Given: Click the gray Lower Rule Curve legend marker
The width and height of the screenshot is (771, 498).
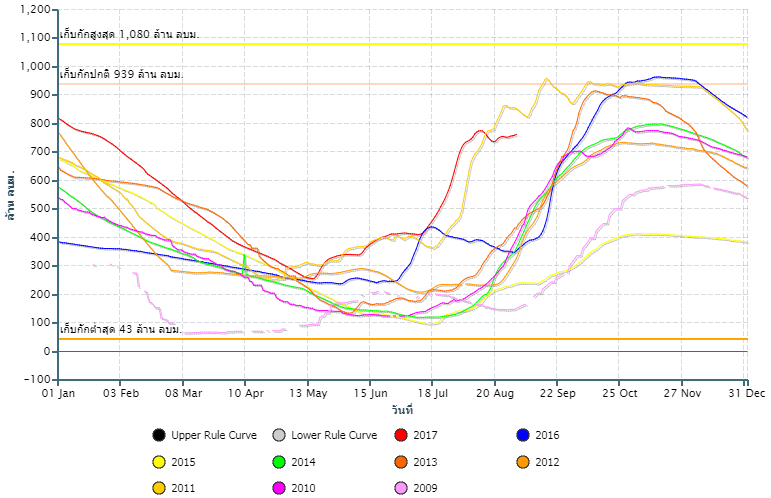Looking at the screenshot, I should coord(279,435).
